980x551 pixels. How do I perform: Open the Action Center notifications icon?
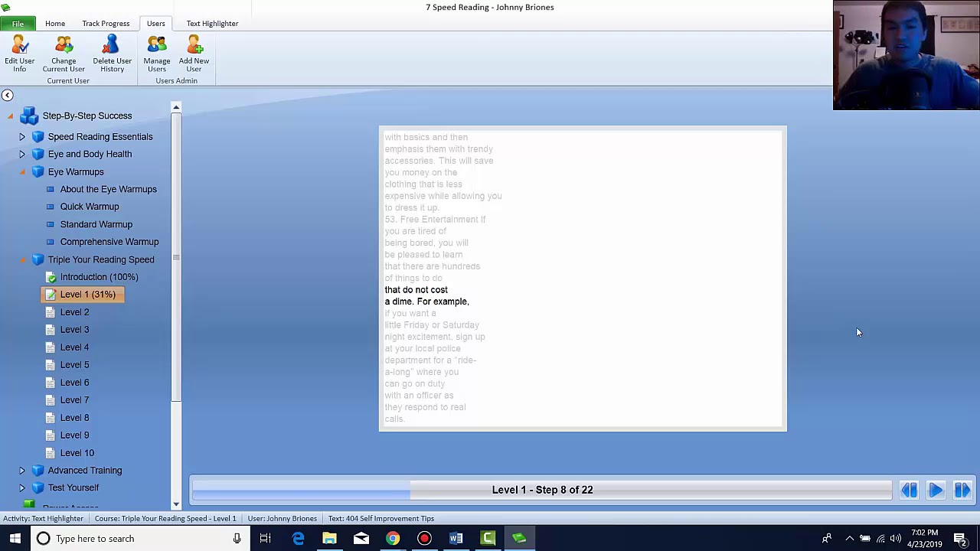pos(960,538)
